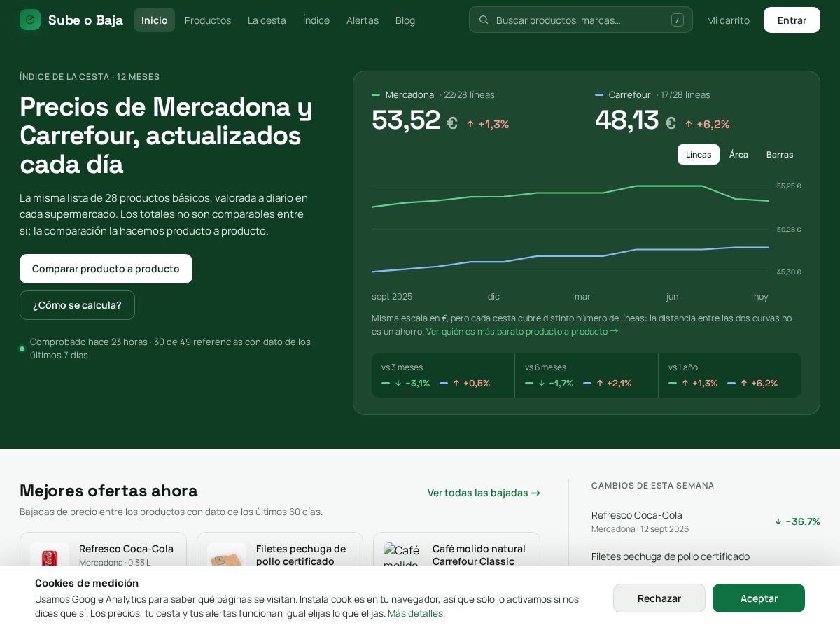Click the green status dot next to Comprobado
The width and height of the screenshot is (840, 630).
point(22,349)
